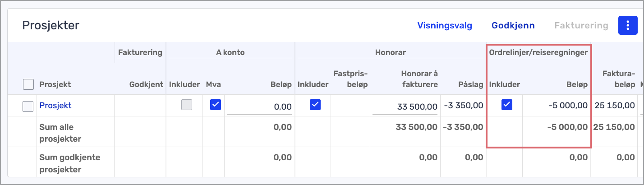
Task: Uncheck Inkluder under Ordrelinjer/reiseregninger
Action: pyautogui.click(x=507, y=105)
